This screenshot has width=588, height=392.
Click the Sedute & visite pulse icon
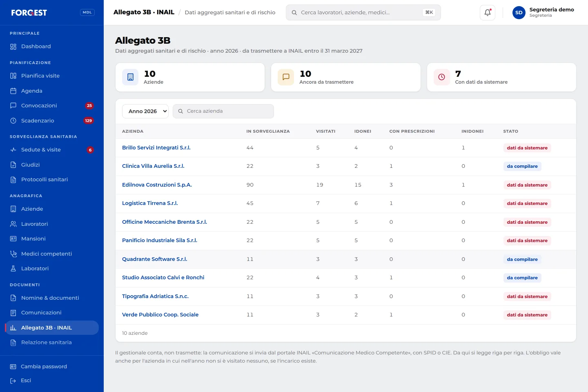[x=13, y=150]
